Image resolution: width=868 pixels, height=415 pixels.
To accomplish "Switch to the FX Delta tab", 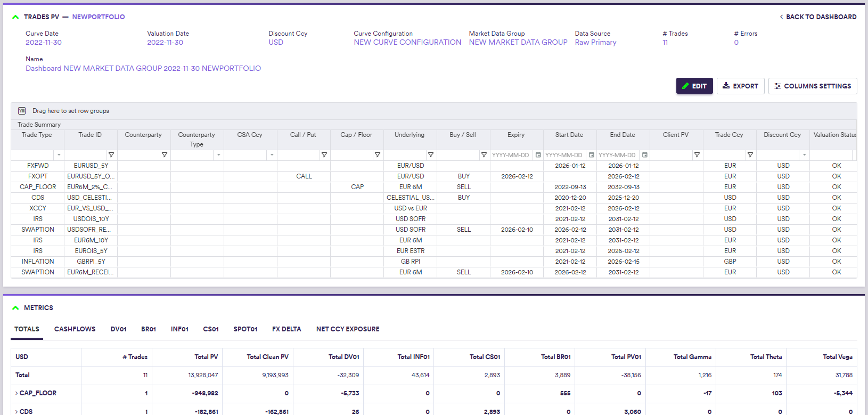I will pyautogui.click(x=286, y=329).
